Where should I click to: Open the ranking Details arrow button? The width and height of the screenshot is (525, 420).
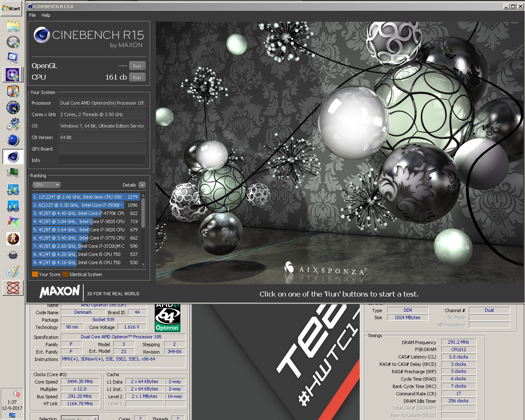click(142, 185)
